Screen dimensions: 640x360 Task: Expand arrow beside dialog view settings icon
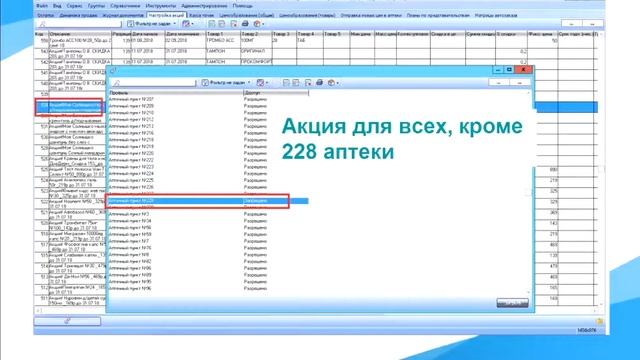[267, 83]
